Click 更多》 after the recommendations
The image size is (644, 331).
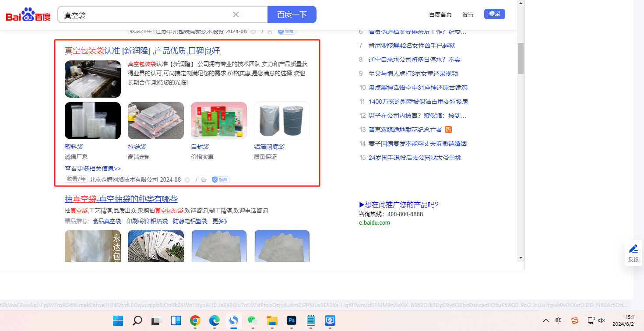pos(220,221)
